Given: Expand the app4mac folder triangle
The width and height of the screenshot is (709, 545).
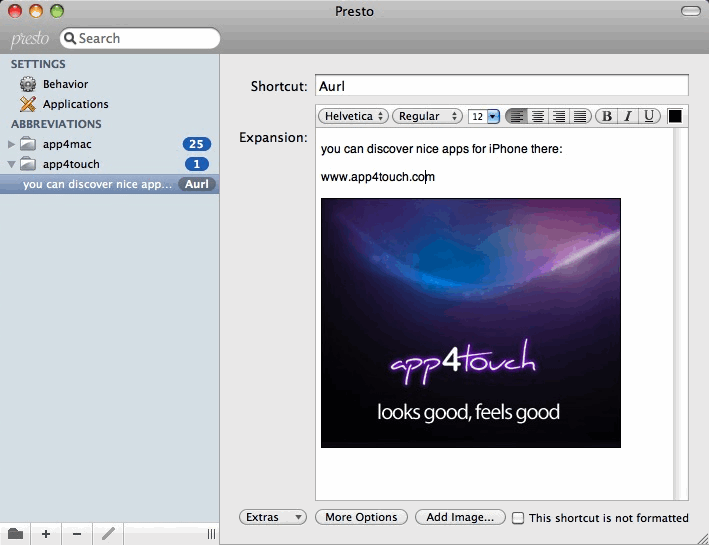Looking at the screenshot, I should click(11, 144).
